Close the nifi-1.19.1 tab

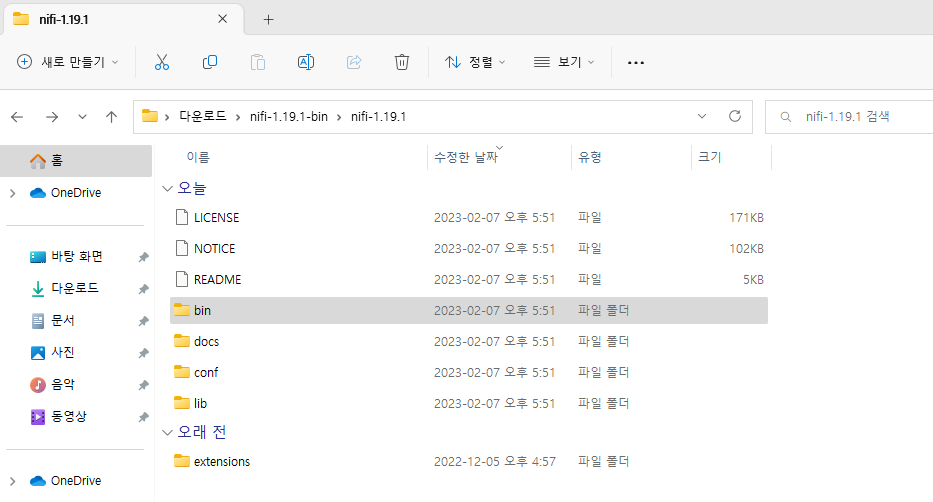coord(223,19)
